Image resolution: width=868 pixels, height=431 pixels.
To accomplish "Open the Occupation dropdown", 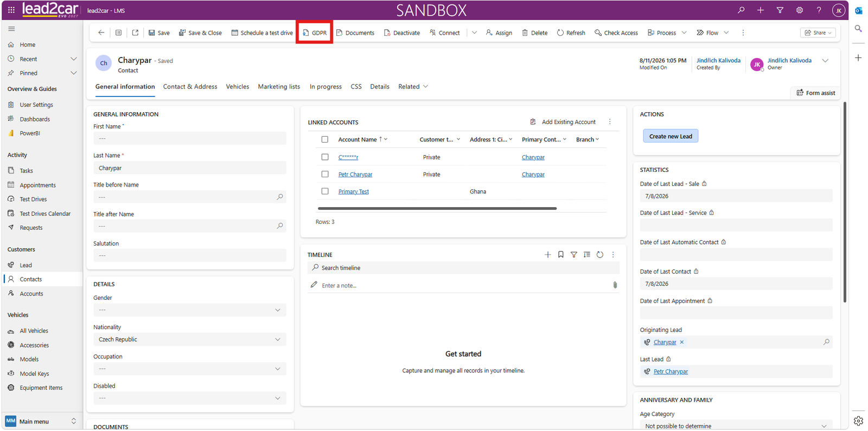I will (190, 369).
